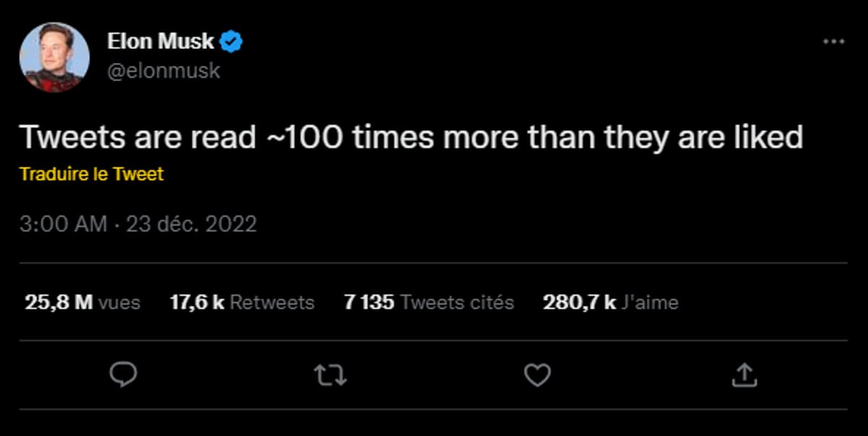Click the 23 déc. 2022 date
The width and height of the screenshot is (868, 436).
(192, 224)
